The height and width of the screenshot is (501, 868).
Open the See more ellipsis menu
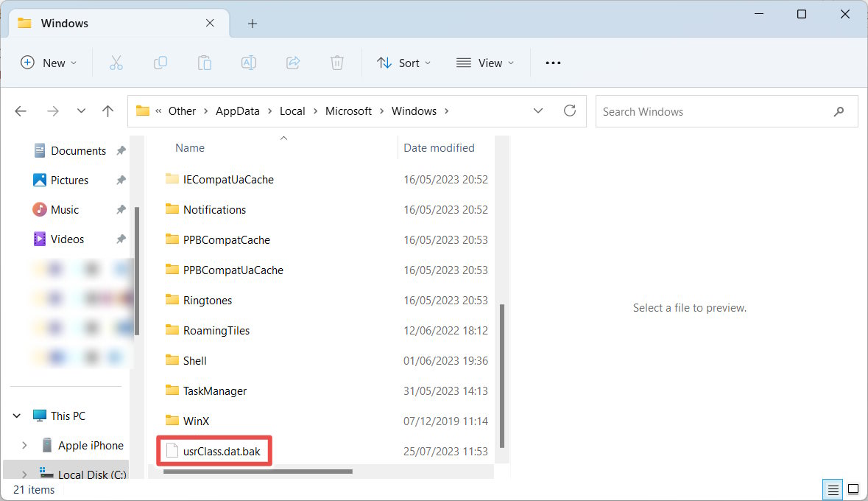click(x=553, y=63)
